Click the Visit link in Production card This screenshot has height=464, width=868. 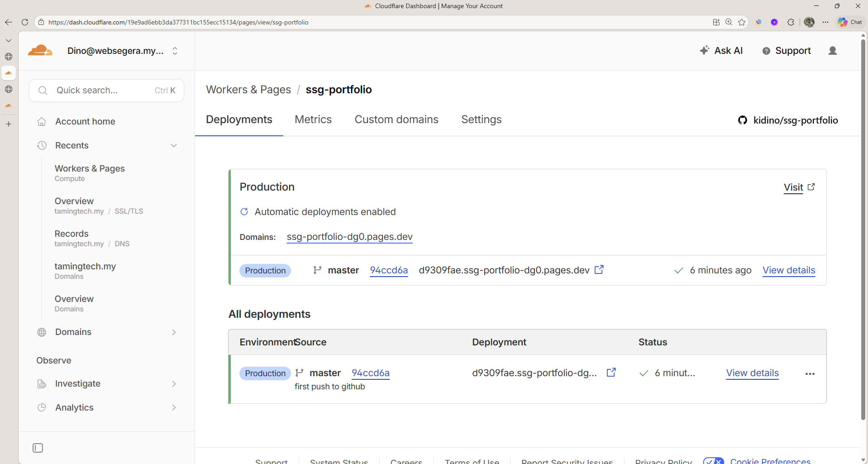793,187
